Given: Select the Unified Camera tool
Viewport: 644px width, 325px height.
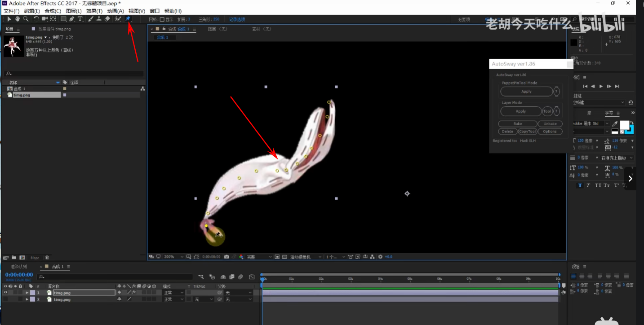Looking at the screenshot, I should (x=45, y=19).
